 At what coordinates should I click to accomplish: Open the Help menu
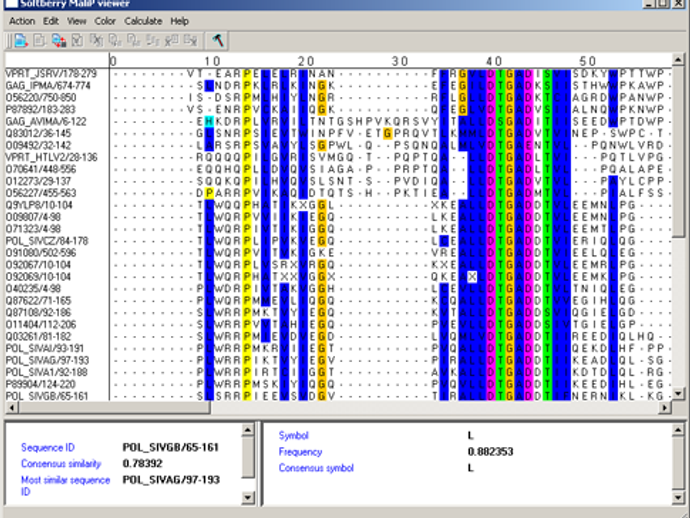tap(180, 21)
